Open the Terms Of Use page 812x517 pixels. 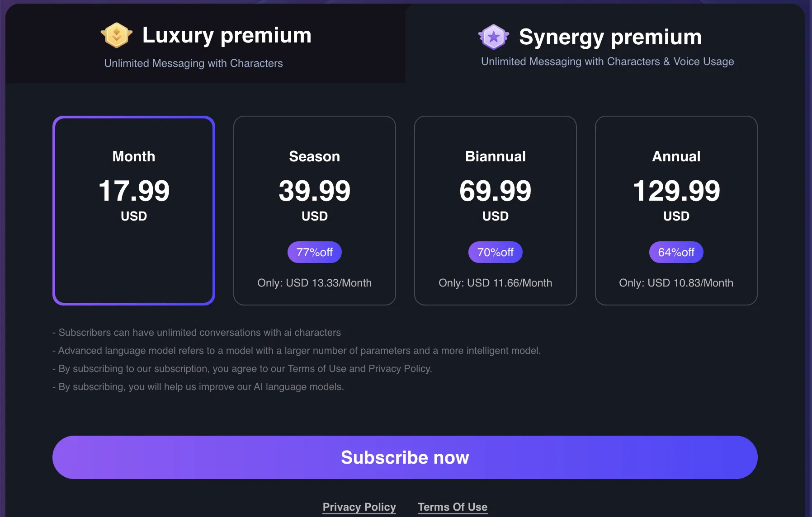pyautogui.click(x=452, y=507)
